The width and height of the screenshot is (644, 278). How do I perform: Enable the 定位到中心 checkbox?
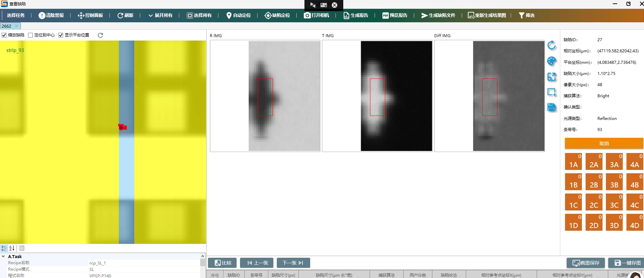point(31,35)
